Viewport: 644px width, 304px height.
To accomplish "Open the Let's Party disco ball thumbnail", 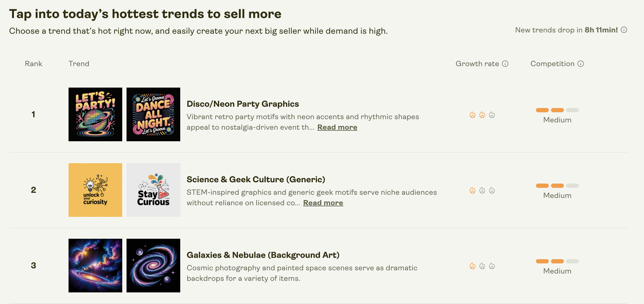I will coord(95,114).
